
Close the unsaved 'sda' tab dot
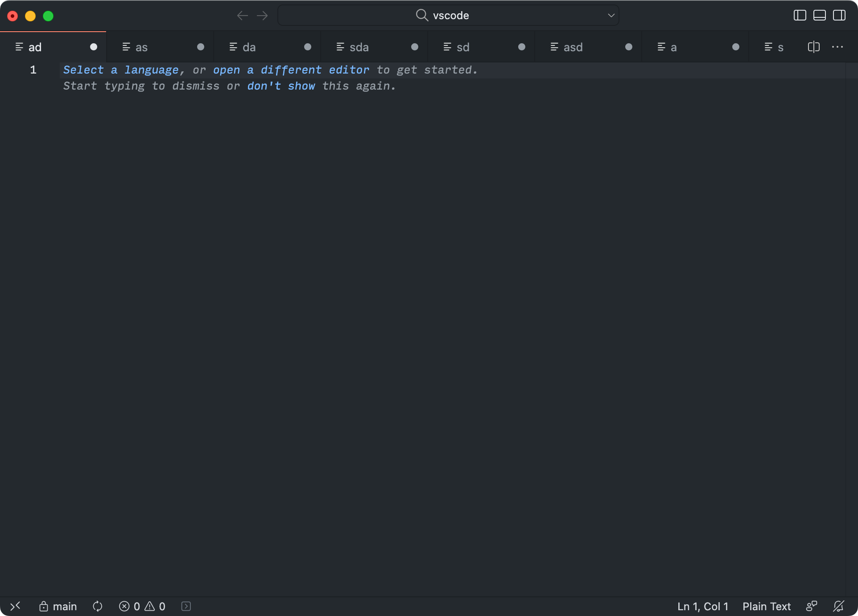414,47
